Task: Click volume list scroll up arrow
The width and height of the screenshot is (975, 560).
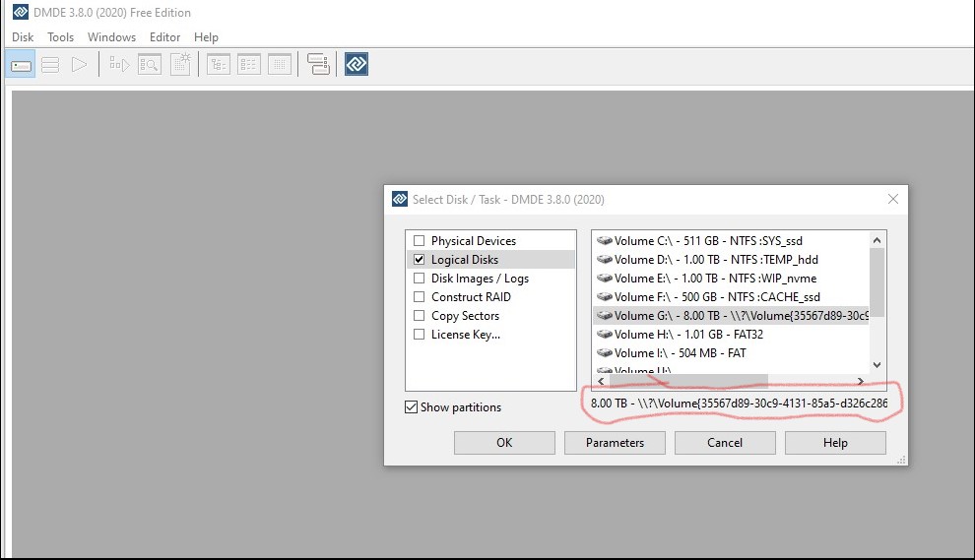Action: tap(877, 240)
